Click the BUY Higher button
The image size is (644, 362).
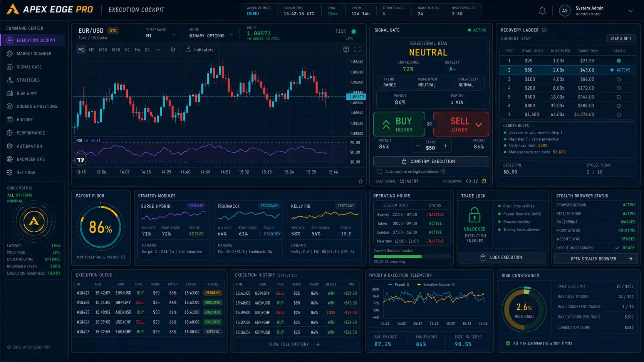point(399,124)
